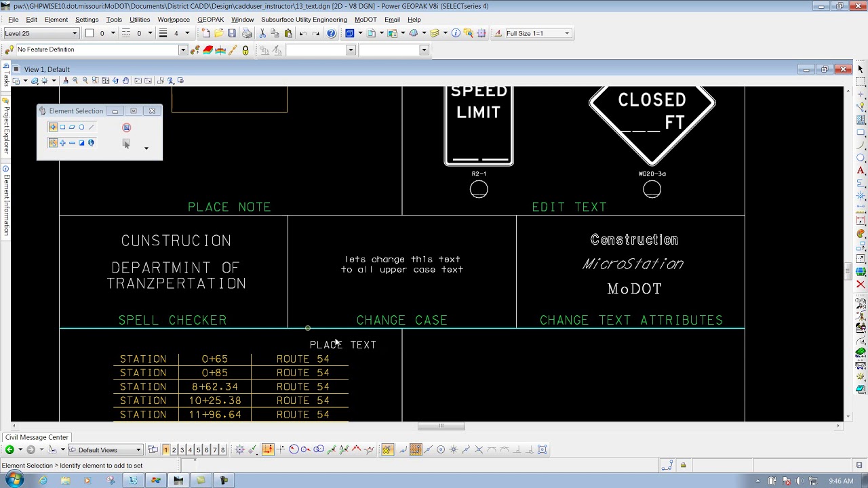This screenshot has width=868, height=488.
Task: Toggle view number 2 button
Action: 174,450
